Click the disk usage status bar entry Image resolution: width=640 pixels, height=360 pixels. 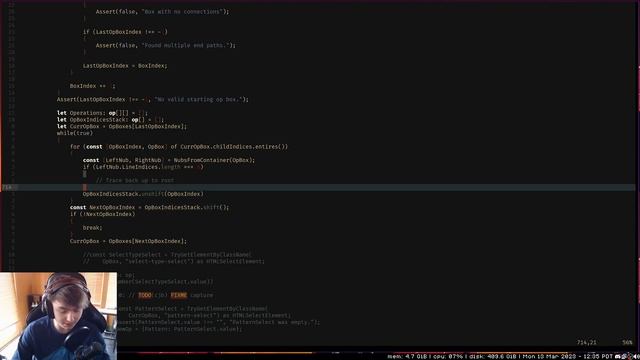493,356
